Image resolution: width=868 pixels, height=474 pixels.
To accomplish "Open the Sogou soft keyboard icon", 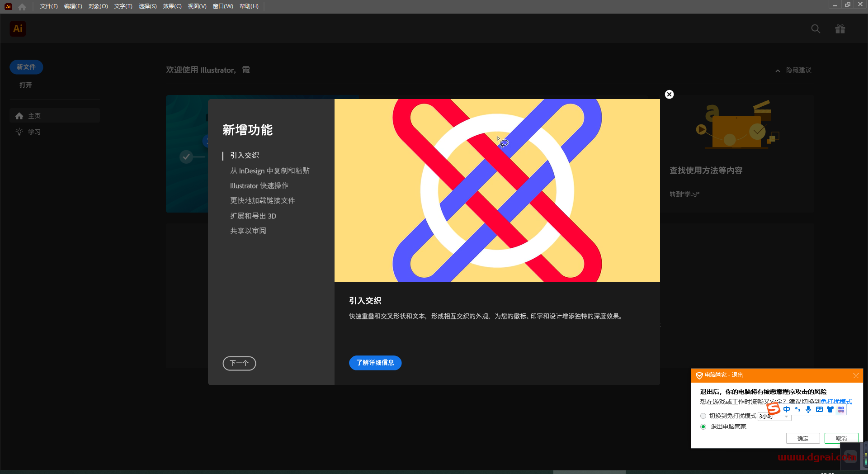I will (x=819, y=409).
